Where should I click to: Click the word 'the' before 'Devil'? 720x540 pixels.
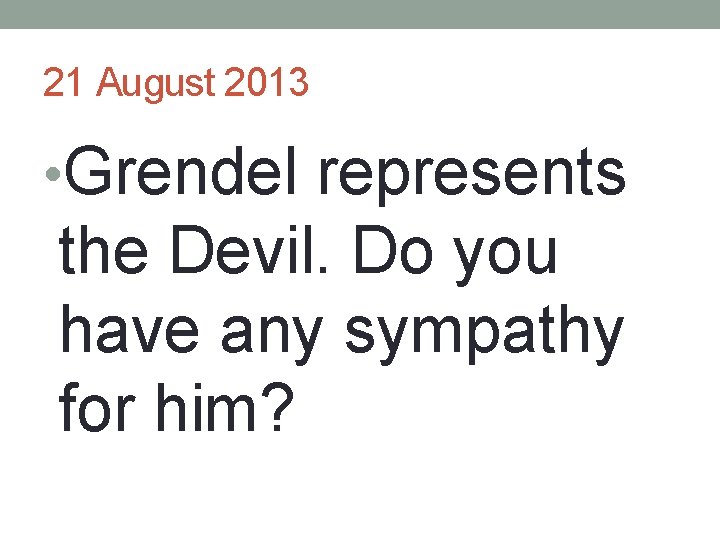coord(103,249)
